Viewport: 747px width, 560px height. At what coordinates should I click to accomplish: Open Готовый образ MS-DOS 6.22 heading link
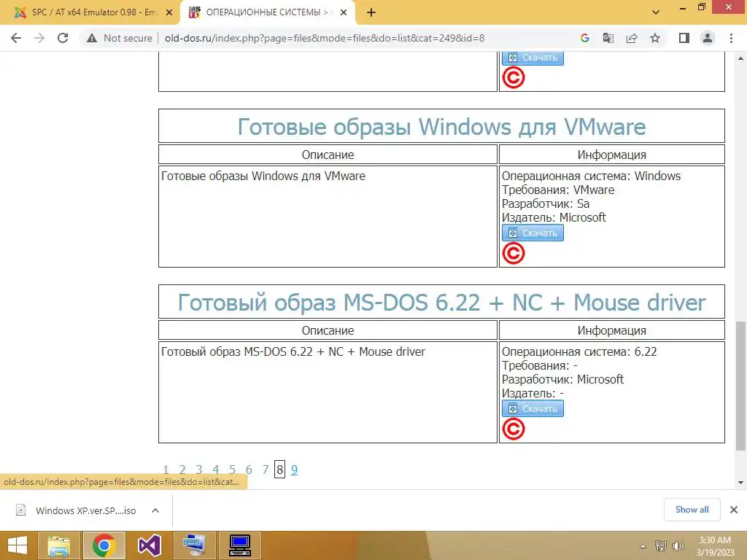point(441,303)
